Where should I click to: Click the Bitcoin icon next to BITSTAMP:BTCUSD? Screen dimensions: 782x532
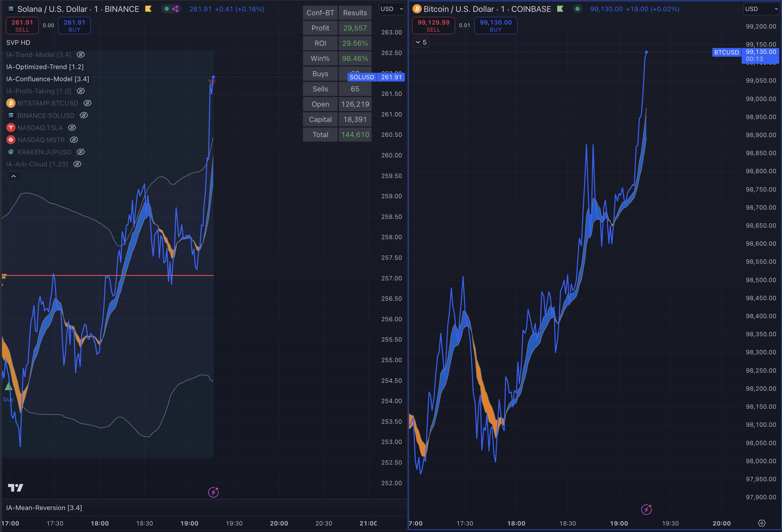11,103
